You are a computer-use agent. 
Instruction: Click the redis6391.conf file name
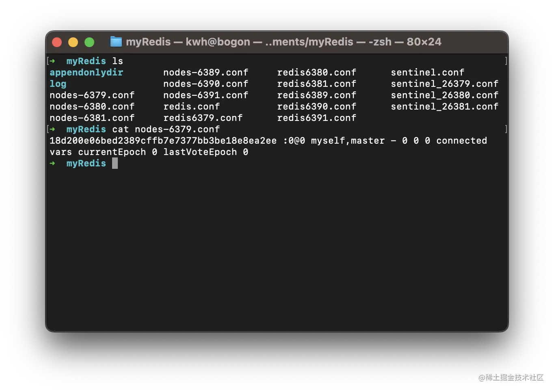(x=316, y=118)
